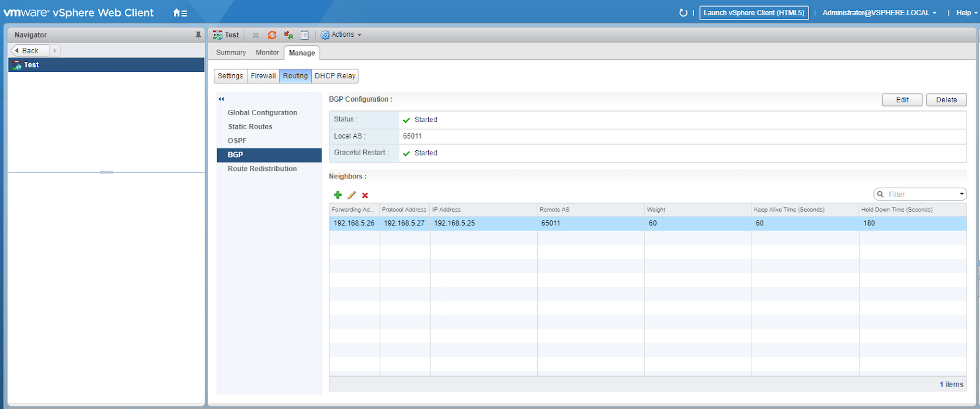
Task: Add a BGP neighbor with green plus
Action: point(337,195)
